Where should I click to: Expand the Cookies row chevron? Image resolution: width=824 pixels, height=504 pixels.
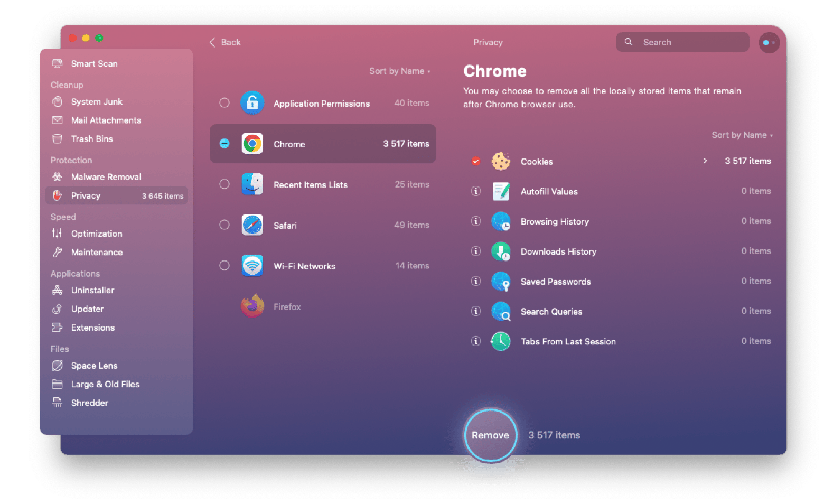click(705, 161)
